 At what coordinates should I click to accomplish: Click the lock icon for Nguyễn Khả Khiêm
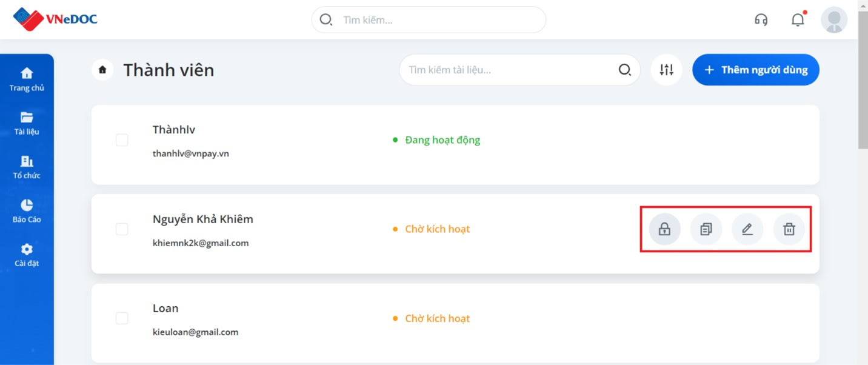(x=665, y=229)
